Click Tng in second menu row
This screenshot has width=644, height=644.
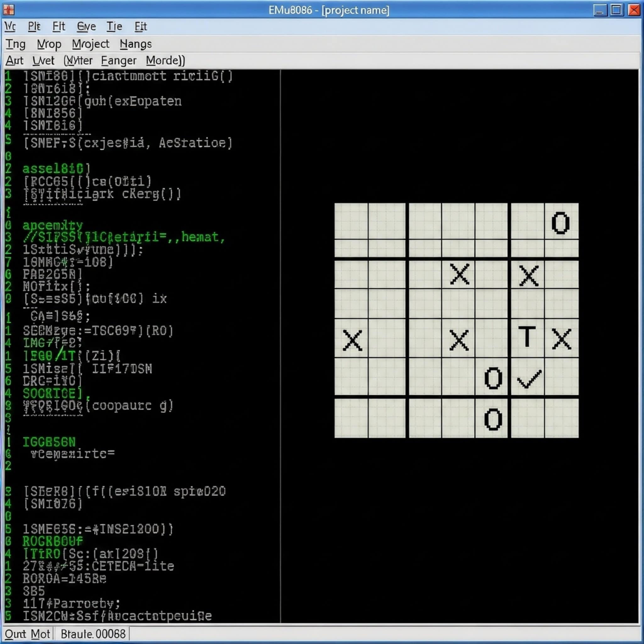(x=16, y=44)
